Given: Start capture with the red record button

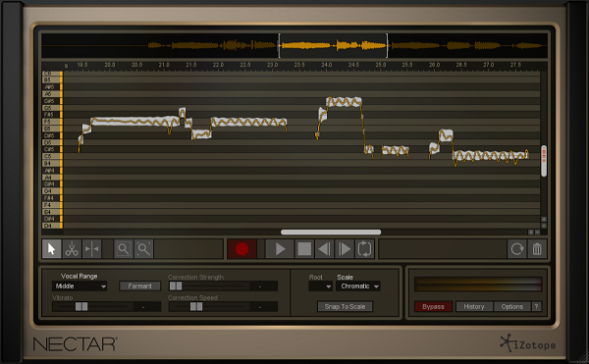Looking at the screenshot, I should tap(241, 249).
